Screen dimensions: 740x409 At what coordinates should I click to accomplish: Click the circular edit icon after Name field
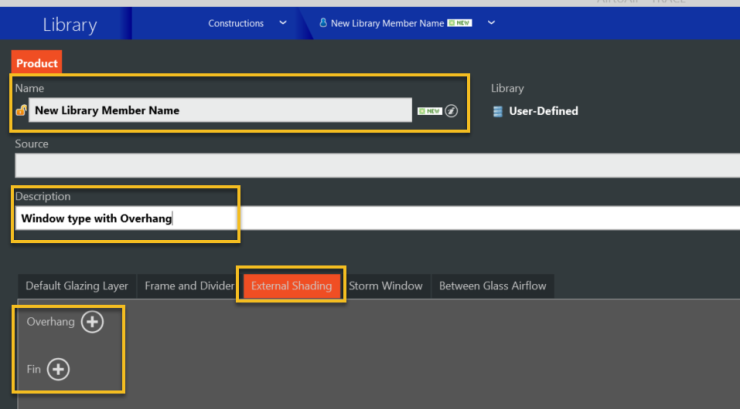[451, 111]
